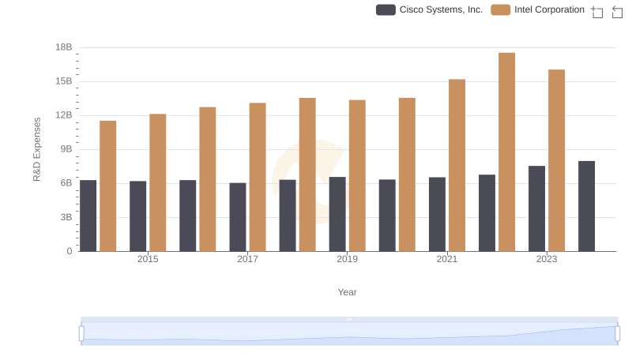Screen dimensions: 632x364
Task: Click the zoom area select icon
Action: (597, 12)
